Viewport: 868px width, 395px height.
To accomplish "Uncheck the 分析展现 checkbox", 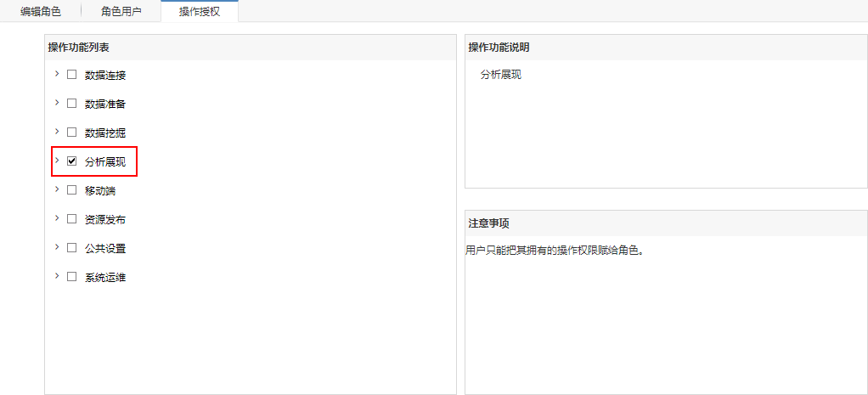I will [x=71, y=161].
